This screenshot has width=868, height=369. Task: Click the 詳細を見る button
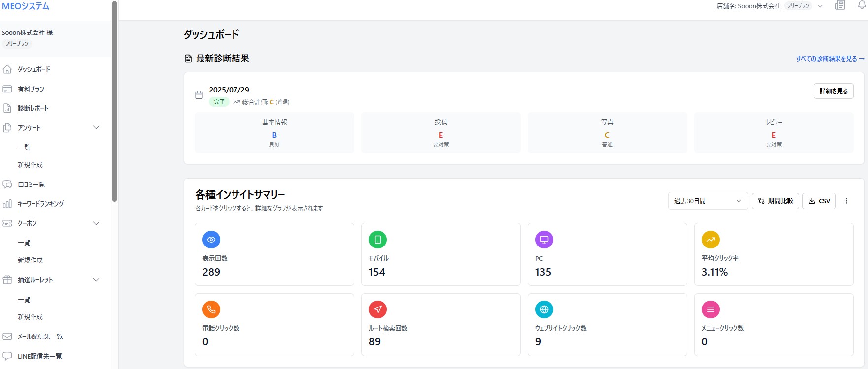[x=833, y=91]
